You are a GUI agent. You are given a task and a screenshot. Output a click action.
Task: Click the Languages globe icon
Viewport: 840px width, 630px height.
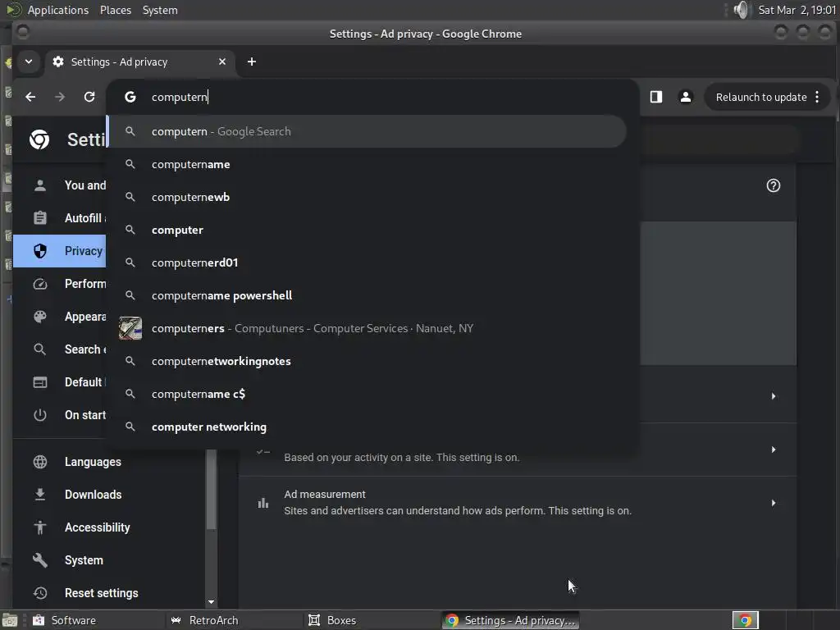pos(40,462)
